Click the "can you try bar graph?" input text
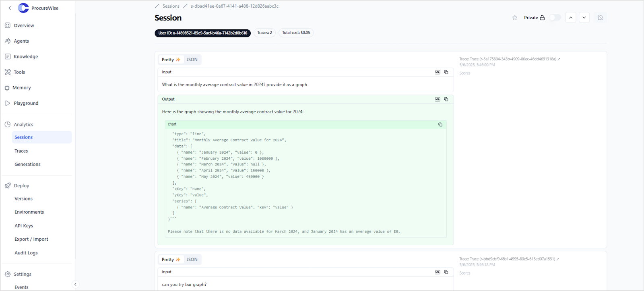Viewport: 644px width, 291px height. click(184, 285)
